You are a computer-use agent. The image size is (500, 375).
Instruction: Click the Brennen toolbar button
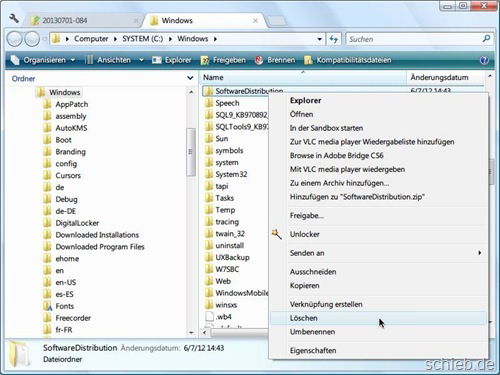pos(275,60)
